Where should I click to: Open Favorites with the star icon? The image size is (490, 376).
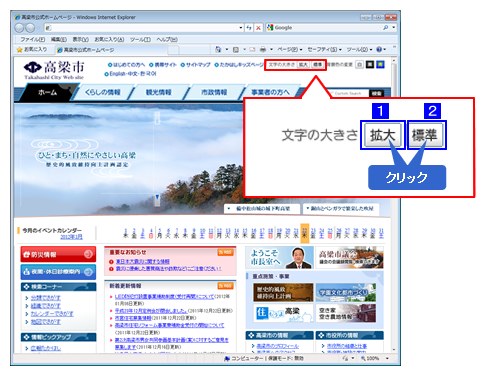click(20, 49)
